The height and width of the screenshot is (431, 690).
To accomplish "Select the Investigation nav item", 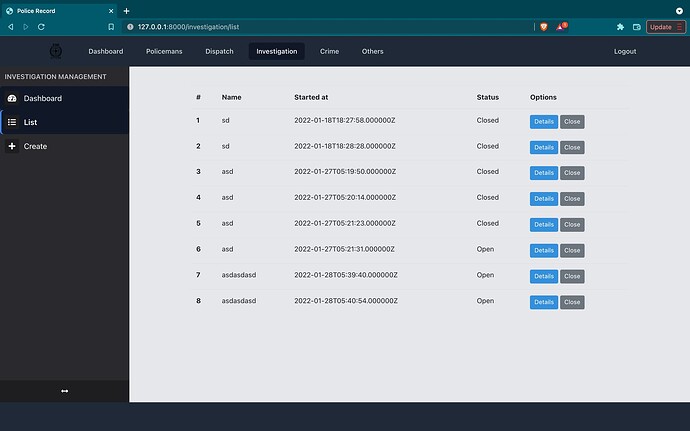I will point(277,51).
